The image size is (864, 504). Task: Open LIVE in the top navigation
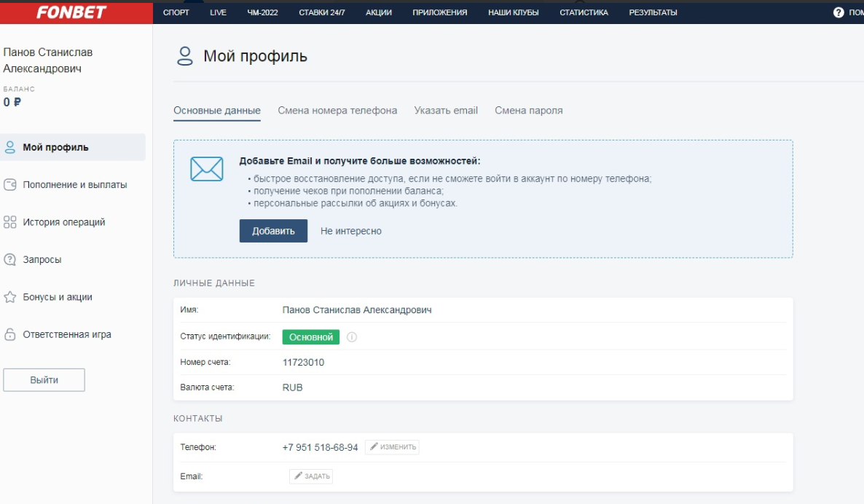pyautogui.click(x=218, y=12)
